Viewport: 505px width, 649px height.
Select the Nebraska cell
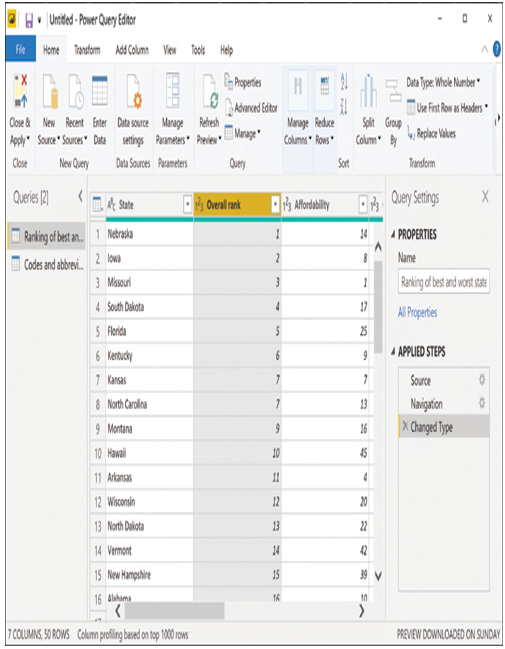point(149,234)
